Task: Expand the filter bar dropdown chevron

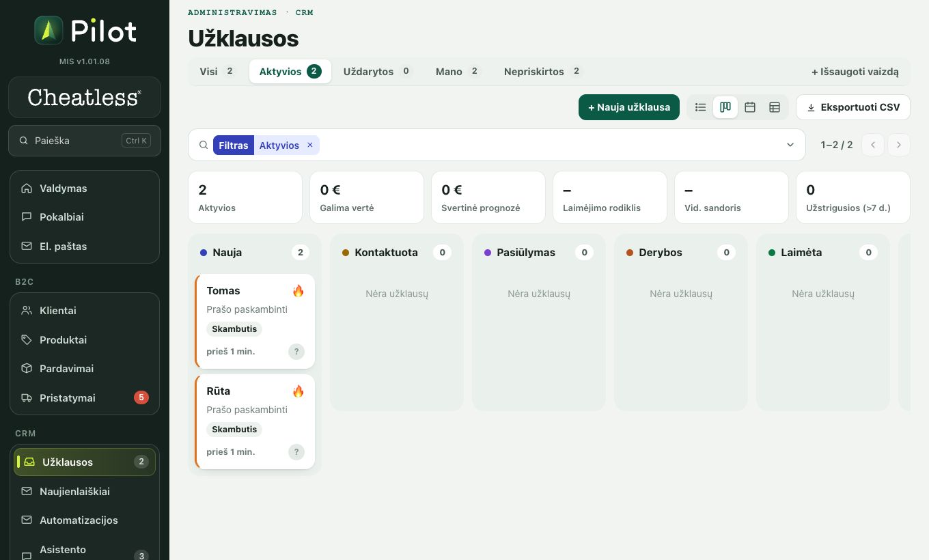Action: pos(790,145)
